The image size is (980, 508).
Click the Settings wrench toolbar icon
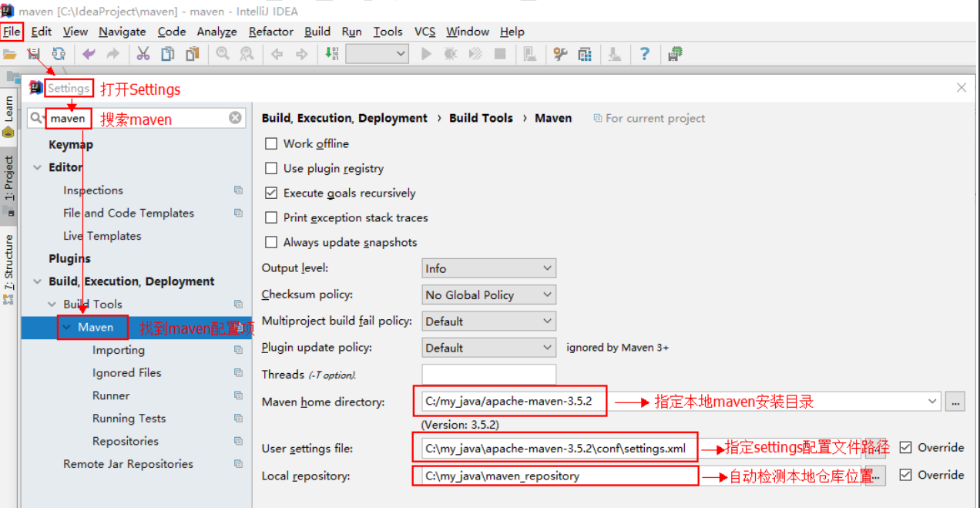pyautogui.click(x=560, y=54)
